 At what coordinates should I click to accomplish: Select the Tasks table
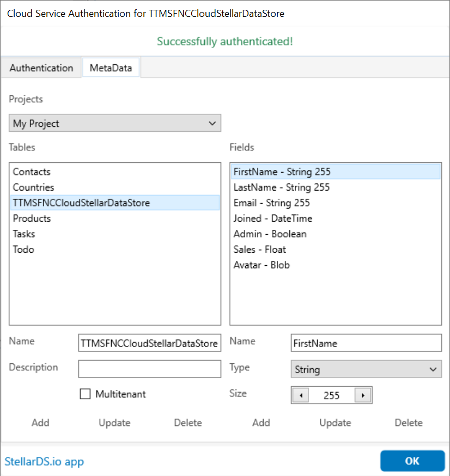coord(115,234)
